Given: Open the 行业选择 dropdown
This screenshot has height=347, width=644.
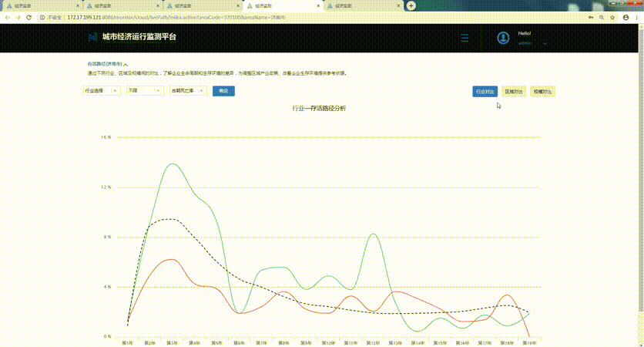Looking at the screenshot, I should point(102,90).
